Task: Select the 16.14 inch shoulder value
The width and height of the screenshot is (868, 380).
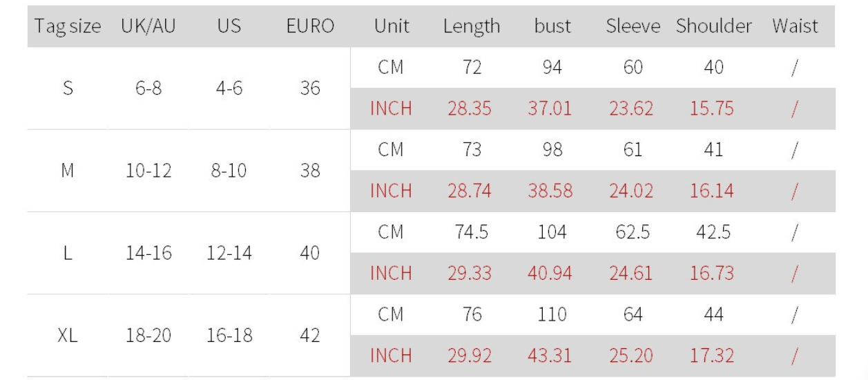Action: [x=712, y=191]
